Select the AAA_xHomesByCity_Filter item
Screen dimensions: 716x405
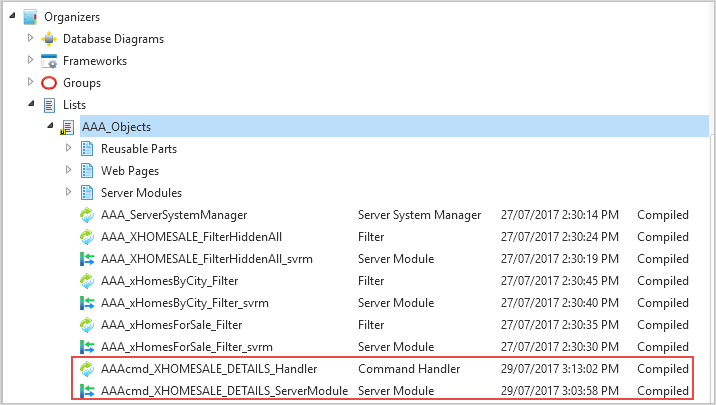point(172,280)
